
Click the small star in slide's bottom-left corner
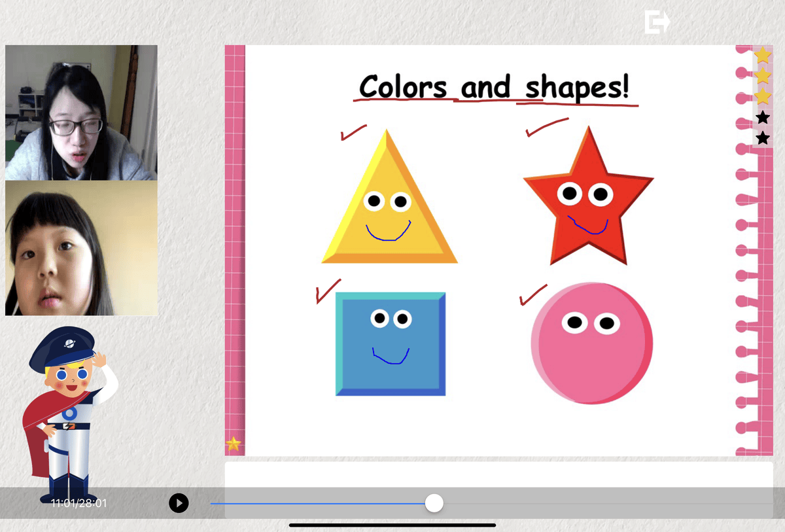coord(234,444)
